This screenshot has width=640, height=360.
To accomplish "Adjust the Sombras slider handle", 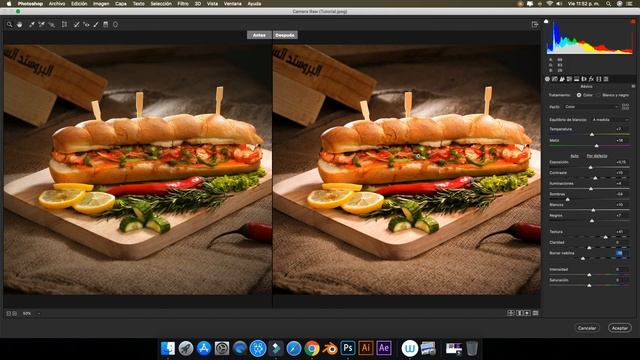I will (567, 199).
